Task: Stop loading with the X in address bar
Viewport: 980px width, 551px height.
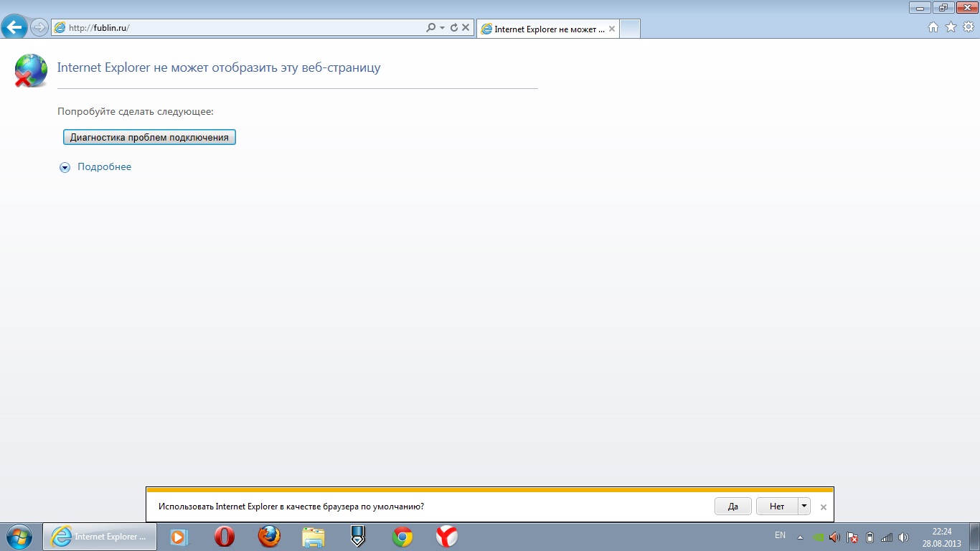Action: click(465, 28)
